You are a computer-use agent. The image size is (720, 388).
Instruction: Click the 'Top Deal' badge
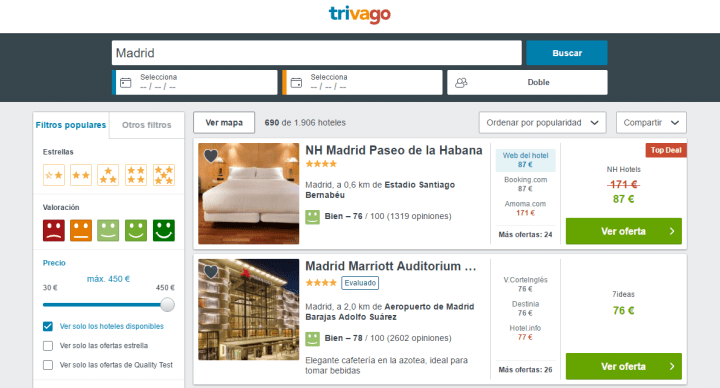coord(666,150)
